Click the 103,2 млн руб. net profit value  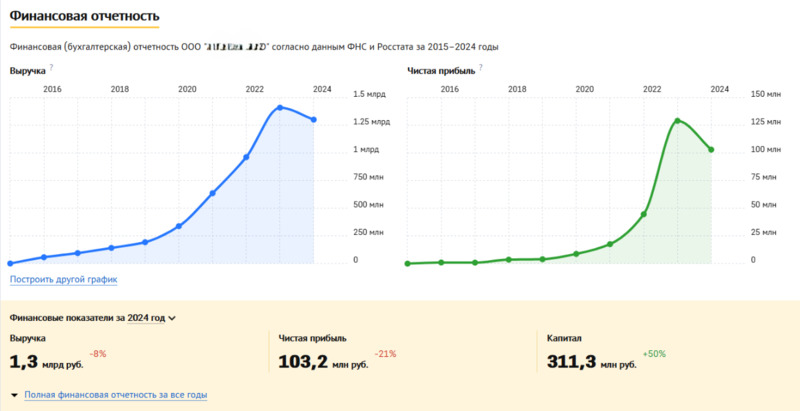323,363
